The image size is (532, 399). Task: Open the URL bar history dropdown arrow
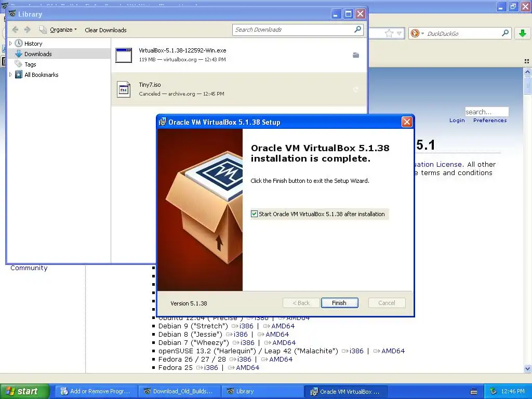tap(400, 33)
